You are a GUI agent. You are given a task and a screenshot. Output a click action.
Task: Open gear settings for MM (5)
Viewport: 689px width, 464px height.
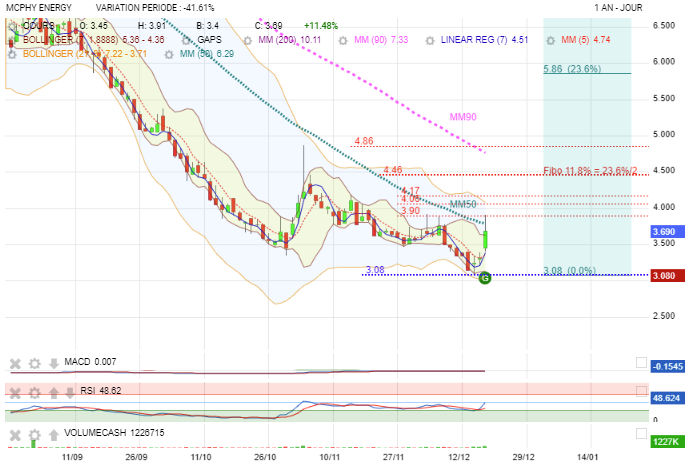pyautogui.click(x=551, y=40)
